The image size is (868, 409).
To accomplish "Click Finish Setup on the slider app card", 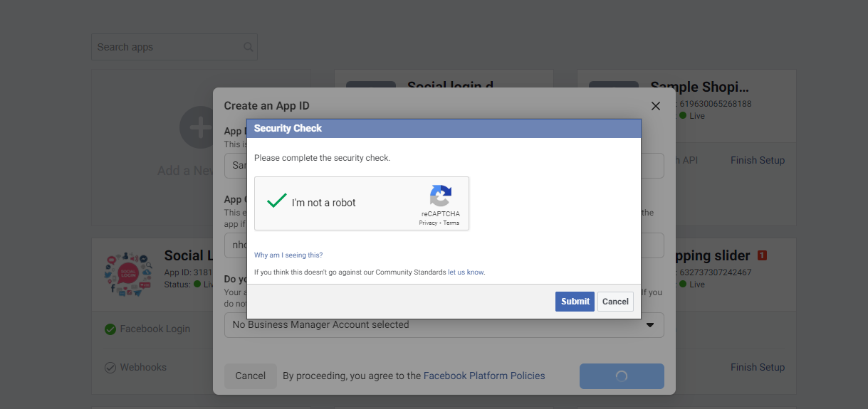I will click(x=758, y=367).
